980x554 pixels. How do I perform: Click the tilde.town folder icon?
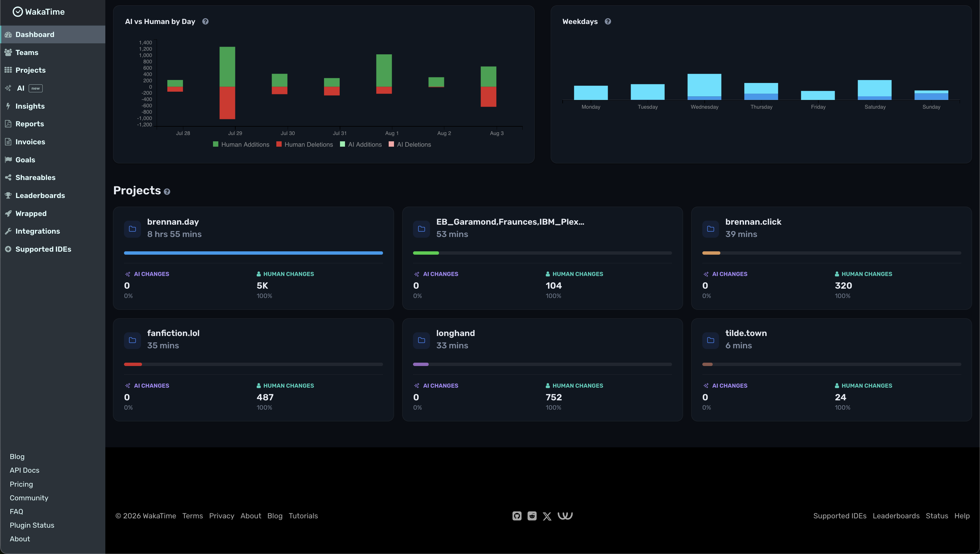pyautogui.click(x=710, y=340)
